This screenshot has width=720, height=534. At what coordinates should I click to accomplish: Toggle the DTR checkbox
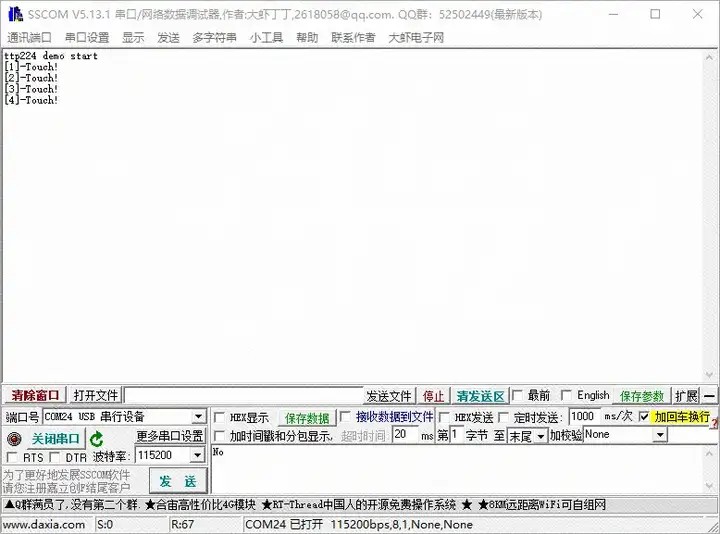point(56,457)
